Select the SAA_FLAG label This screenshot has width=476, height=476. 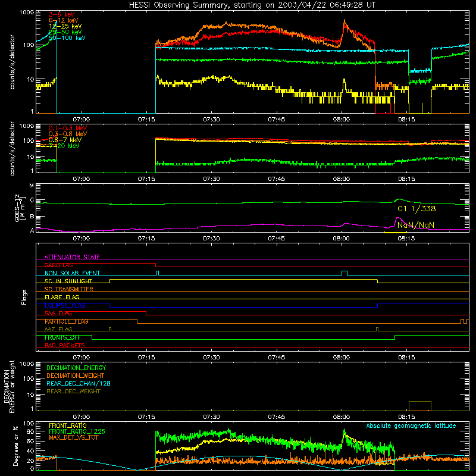[x=58, y=313]
